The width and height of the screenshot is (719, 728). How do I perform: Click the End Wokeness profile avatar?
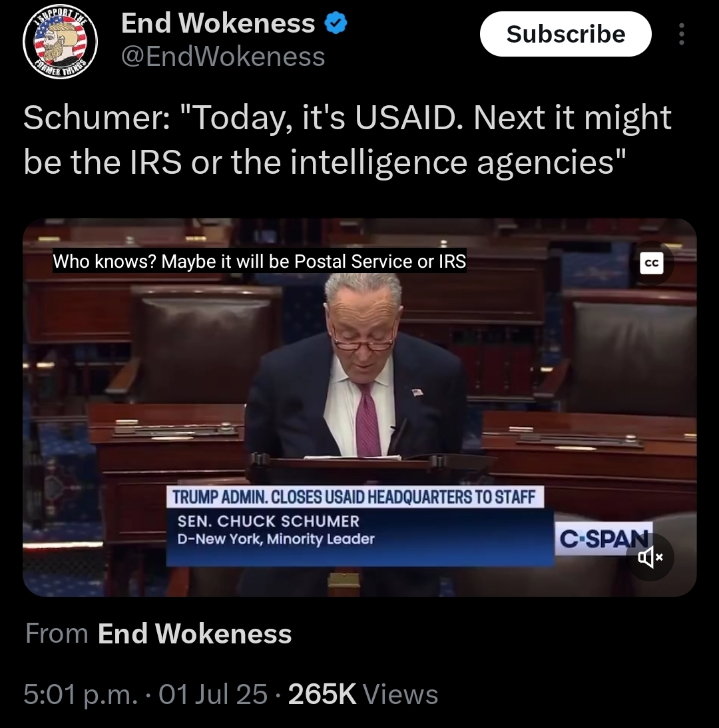[61, 41]
